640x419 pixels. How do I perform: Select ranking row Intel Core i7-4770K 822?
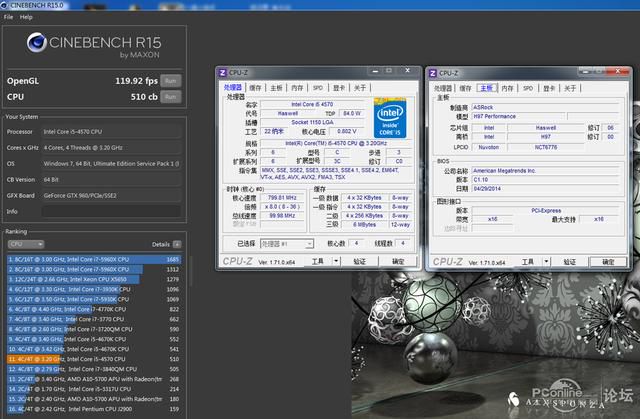click(x=94, y=309)
